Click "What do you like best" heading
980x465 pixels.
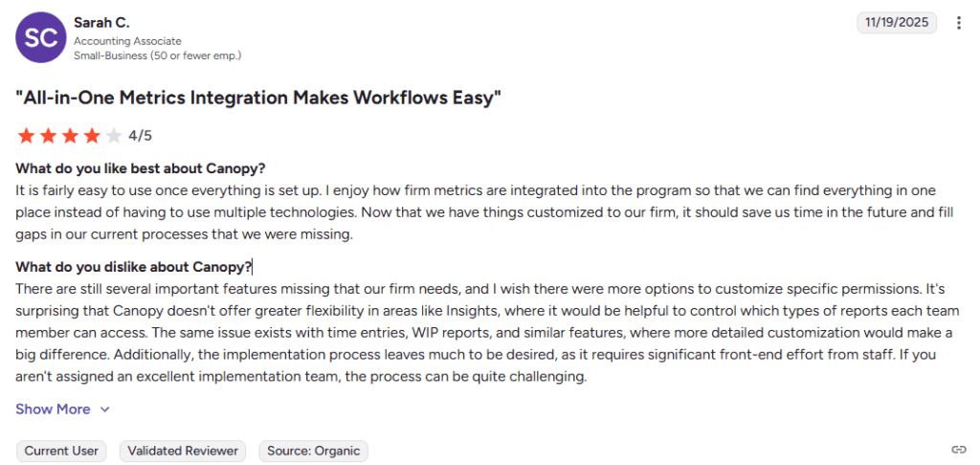click(x=140, y=169)
